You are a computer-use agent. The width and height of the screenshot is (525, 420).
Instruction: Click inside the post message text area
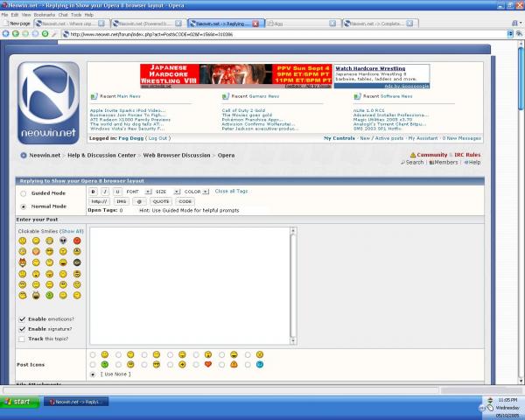pyautogui.click(x=190, y=286)
